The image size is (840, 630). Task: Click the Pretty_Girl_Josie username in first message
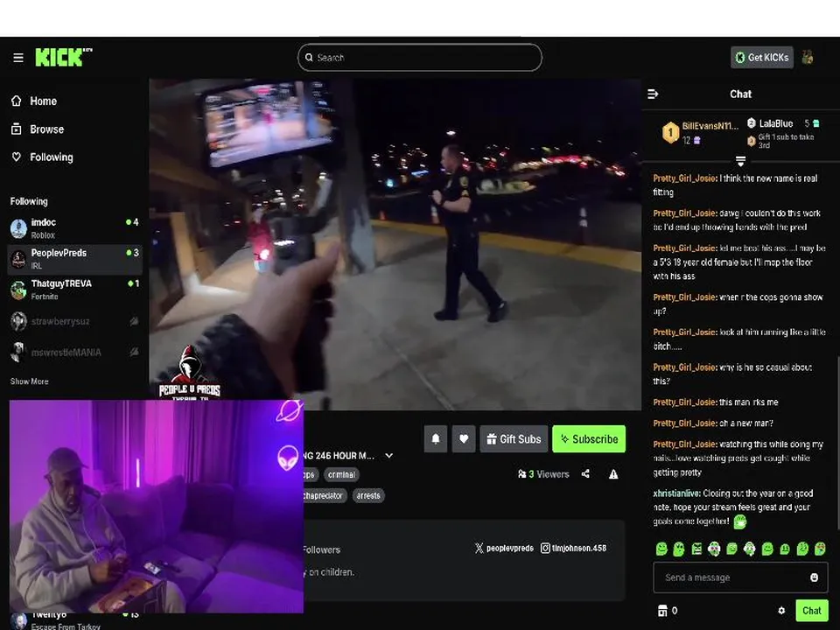[x=684, y=178]
